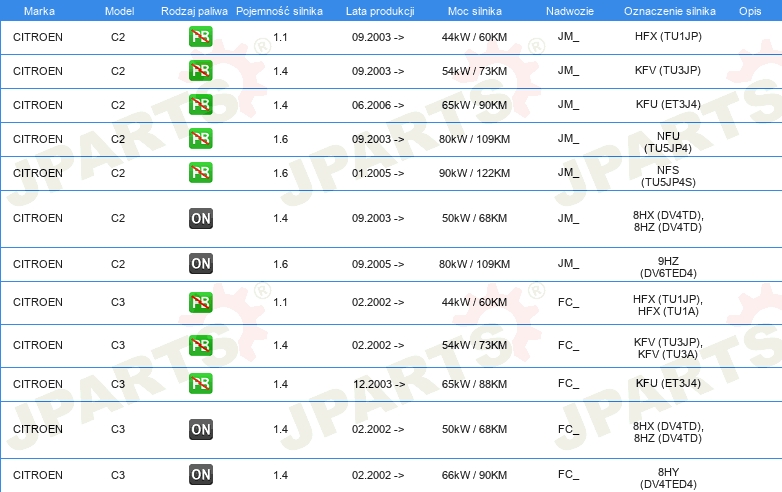Click the JM_ body cell in the 9HZ row
The image size is (782, 492).
(569, 263)
